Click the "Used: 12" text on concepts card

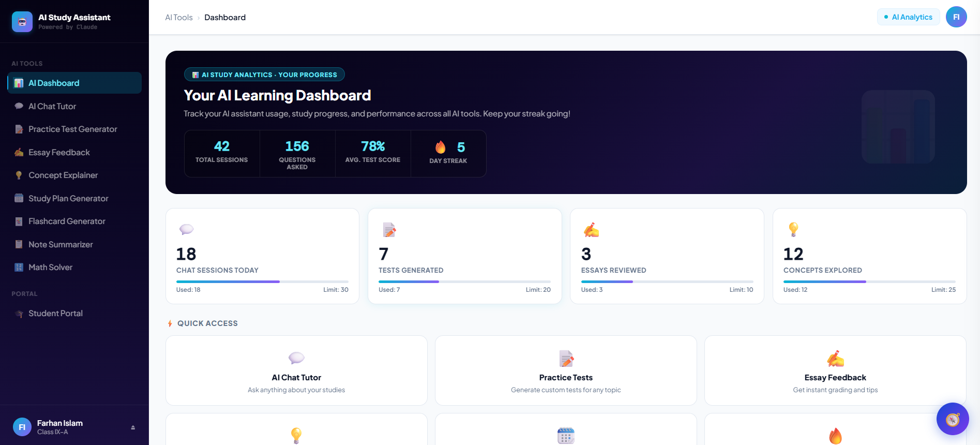(795, 290)
